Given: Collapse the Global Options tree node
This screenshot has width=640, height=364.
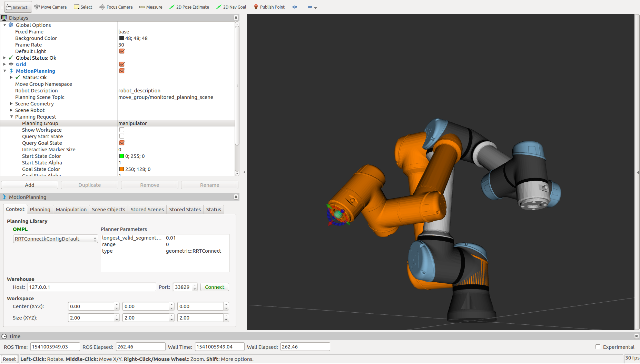Looking at the screenshot, I should (x=4, y=25).
